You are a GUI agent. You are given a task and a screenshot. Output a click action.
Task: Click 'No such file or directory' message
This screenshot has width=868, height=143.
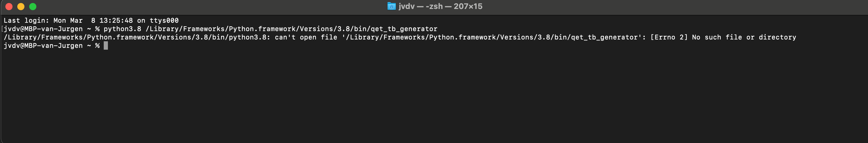744,37
